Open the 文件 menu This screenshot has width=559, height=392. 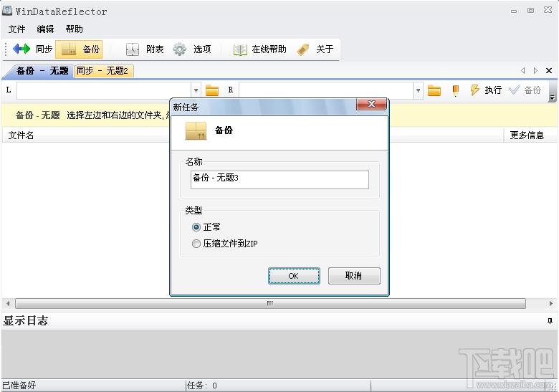click(16, 29)
